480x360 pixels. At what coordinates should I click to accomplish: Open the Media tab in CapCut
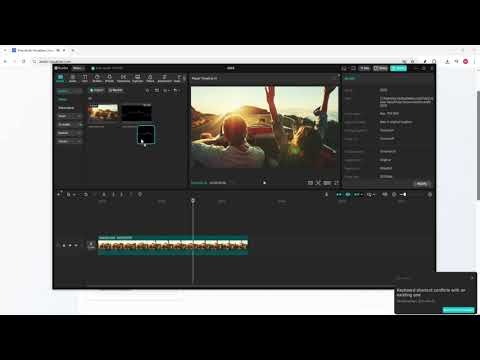60,78
